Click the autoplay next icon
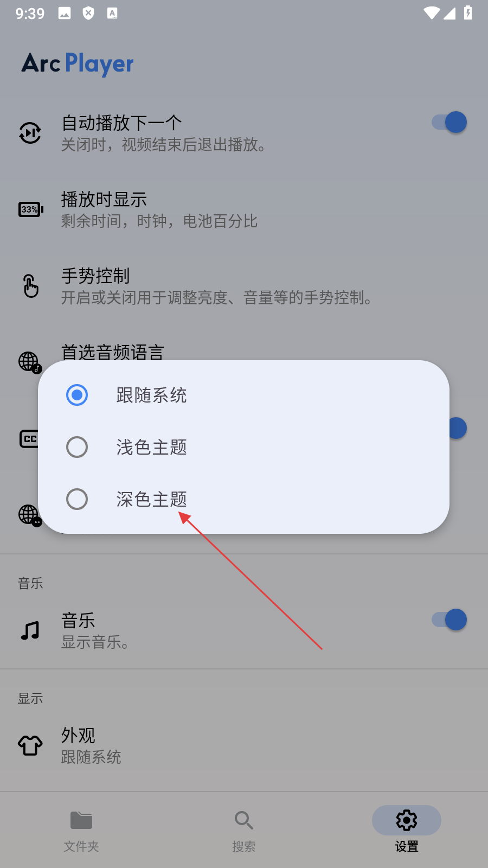The height and width of the screenshot is (868, 488). 30,133
